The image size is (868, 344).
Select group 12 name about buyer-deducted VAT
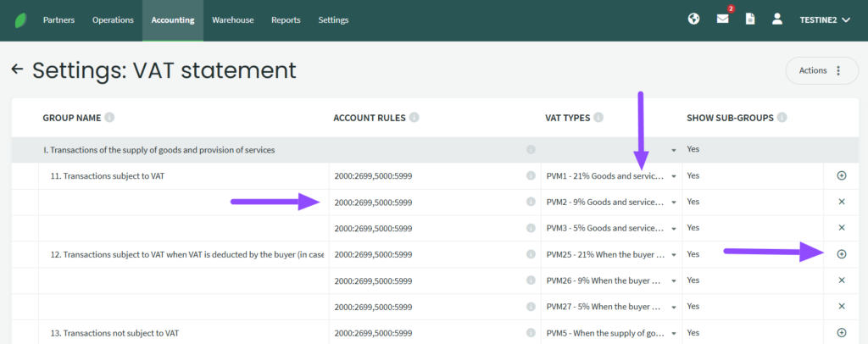(x=187, y=254)
